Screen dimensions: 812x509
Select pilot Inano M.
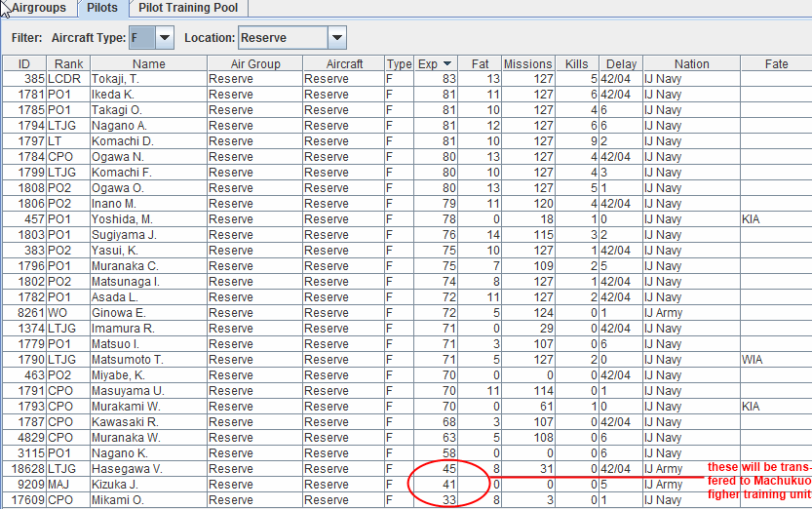click(148, 204)
